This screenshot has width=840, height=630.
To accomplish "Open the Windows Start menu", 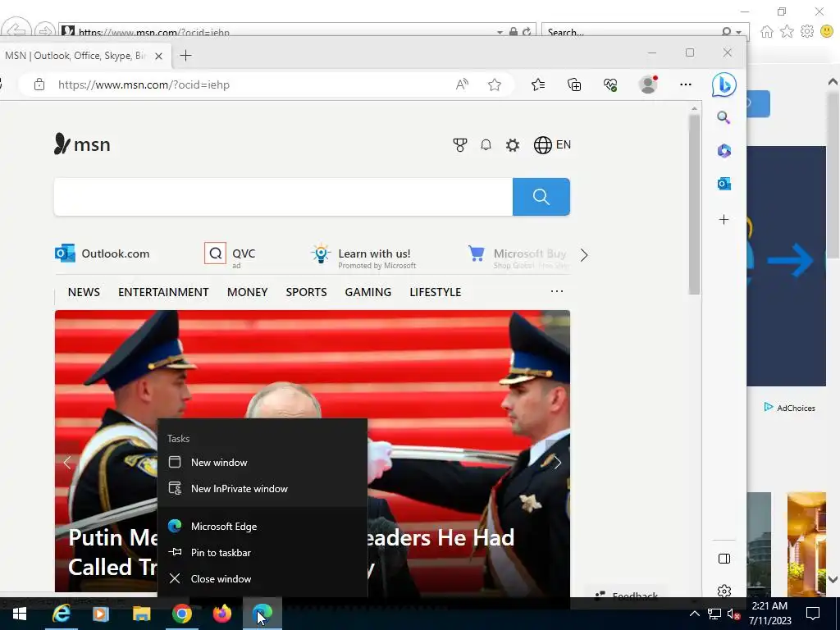I will (20, 614).
